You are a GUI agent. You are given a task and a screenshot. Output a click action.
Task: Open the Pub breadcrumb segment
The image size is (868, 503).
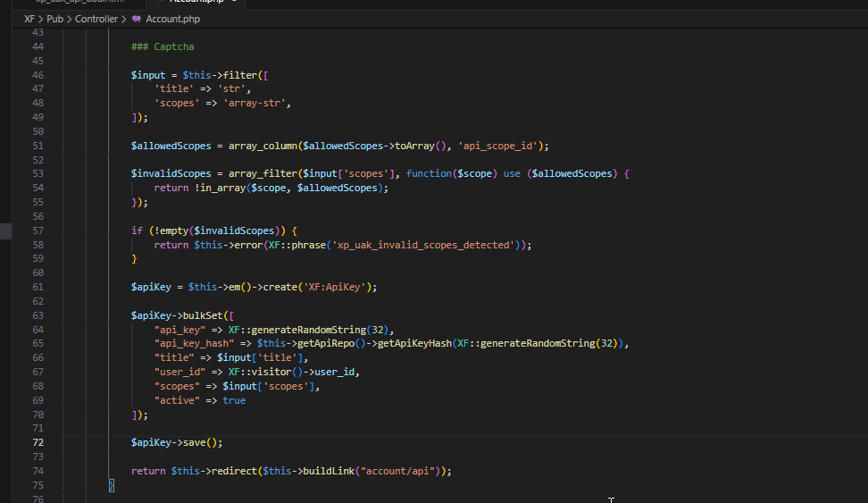tap(54, 19)
